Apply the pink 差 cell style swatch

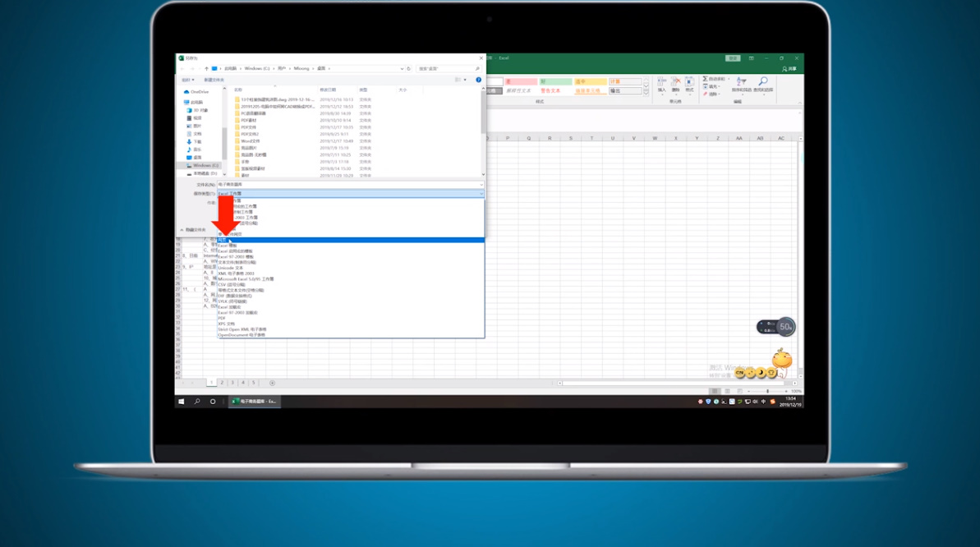point(521,82)
